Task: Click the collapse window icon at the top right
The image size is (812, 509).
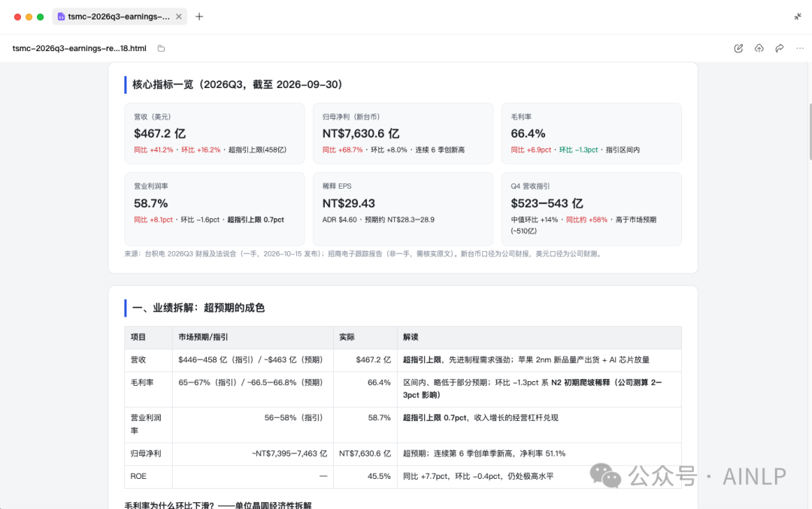Action: pyautogui.click(x=798, y=17)
